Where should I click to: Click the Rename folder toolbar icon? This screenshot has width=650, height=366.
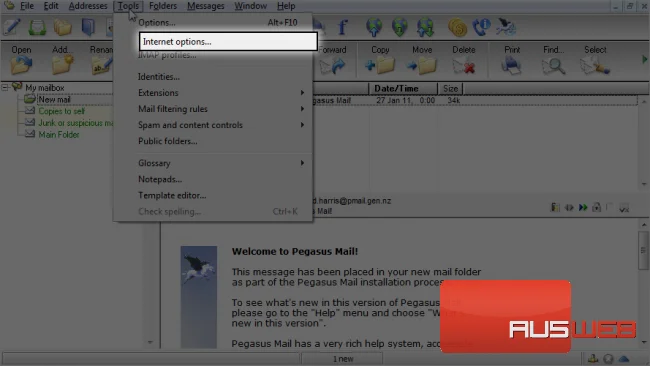click(101, 60)
